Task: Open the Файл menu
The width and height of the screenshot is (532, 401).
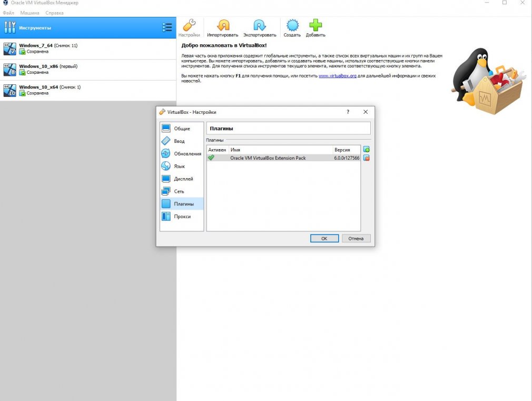Action: [x=8, y=13]
